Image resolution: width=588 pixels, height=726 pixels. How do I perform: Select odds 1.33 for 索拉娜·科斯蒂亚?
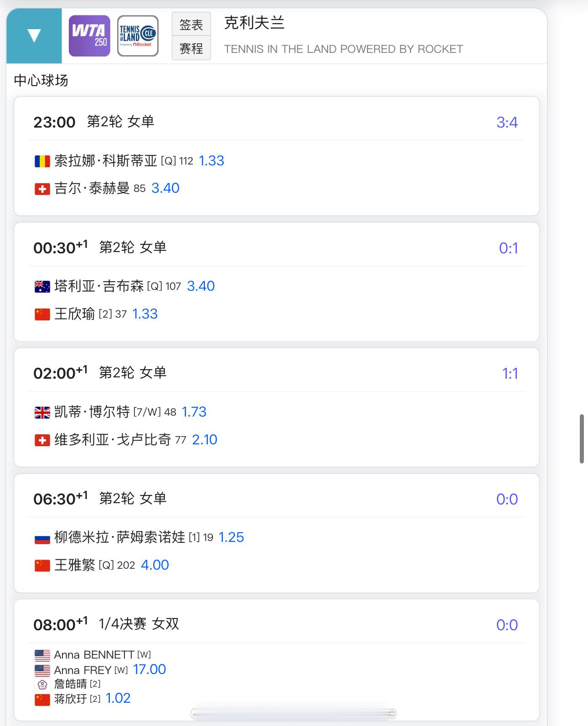211,161
